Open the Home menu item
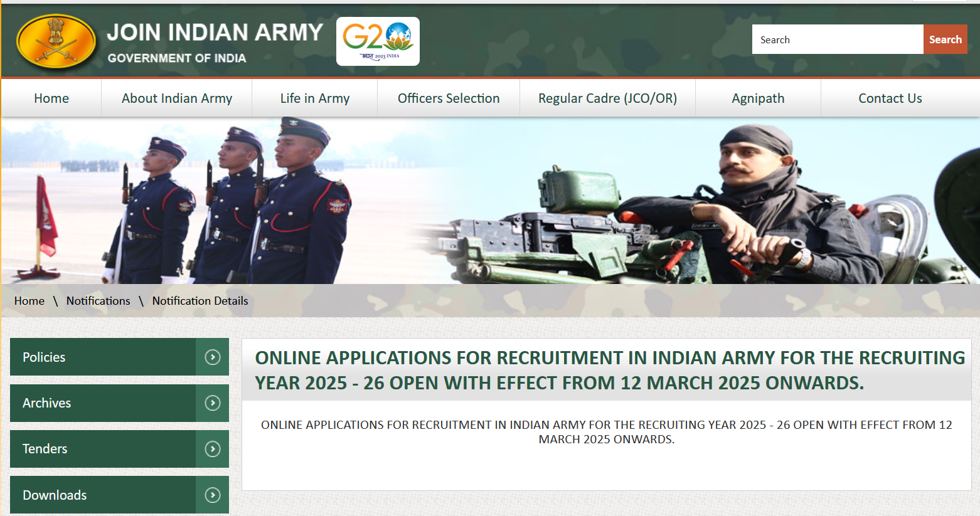Viewport: 980px width, 516px height. click(51, 98)
